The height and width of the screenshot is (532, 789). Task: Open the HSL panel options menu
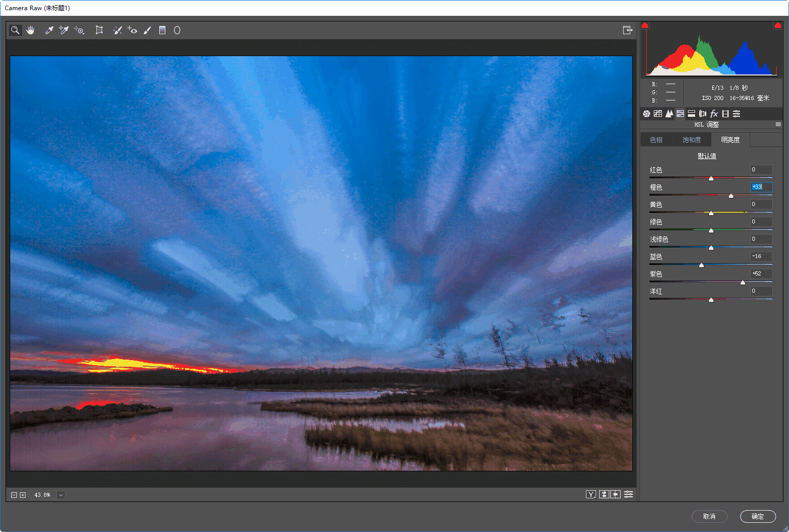(x=778, y=124)
